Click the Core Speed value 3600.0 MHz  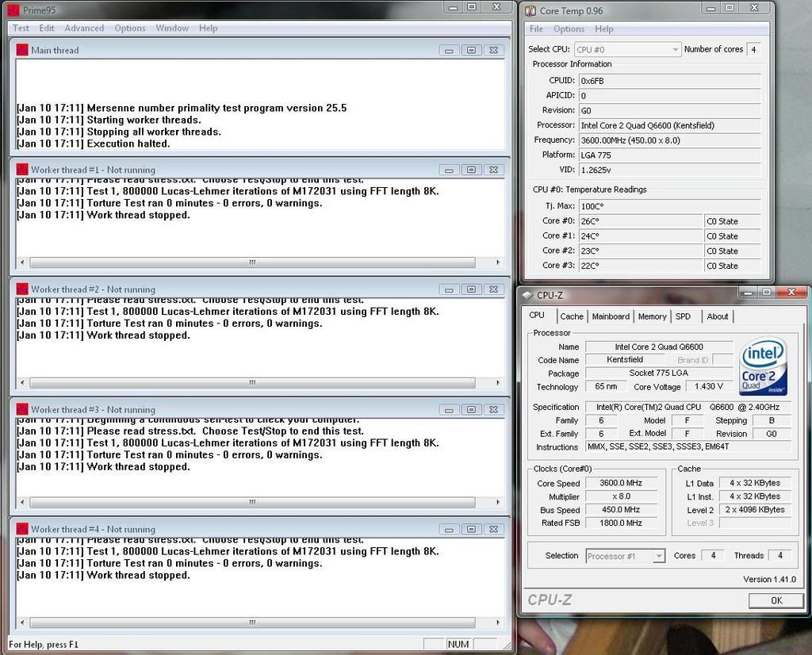[x=621, y=483]
